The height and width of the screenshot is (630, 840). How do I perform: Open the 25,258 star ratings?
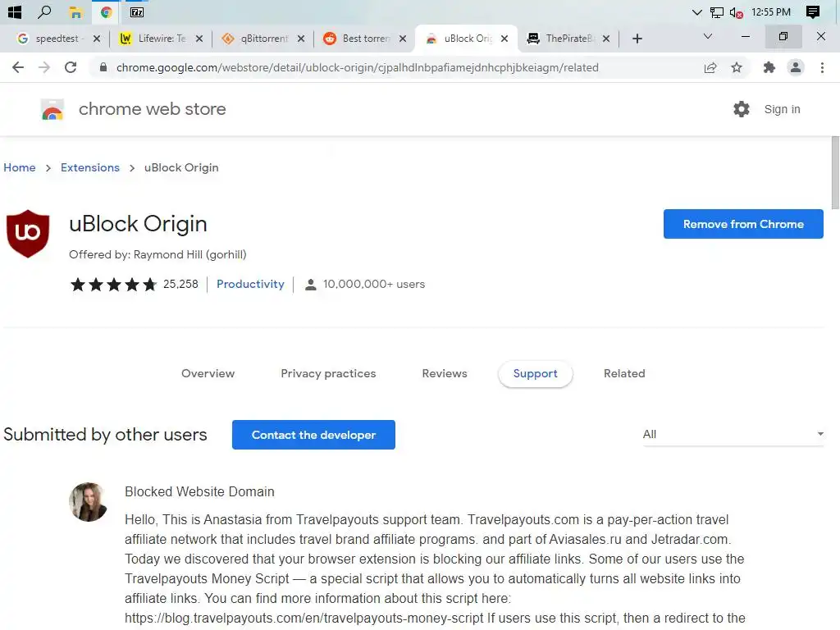coord(134,284)
